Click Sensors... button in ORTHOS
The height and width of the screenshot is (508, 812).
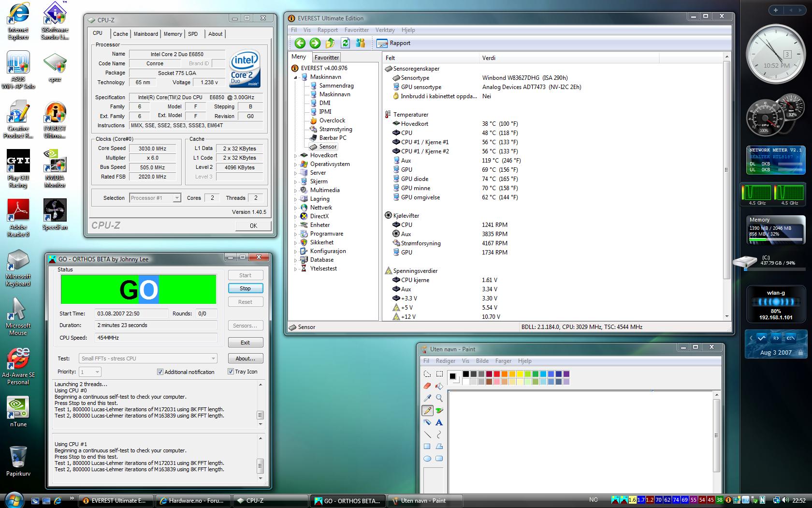(245, 326)
